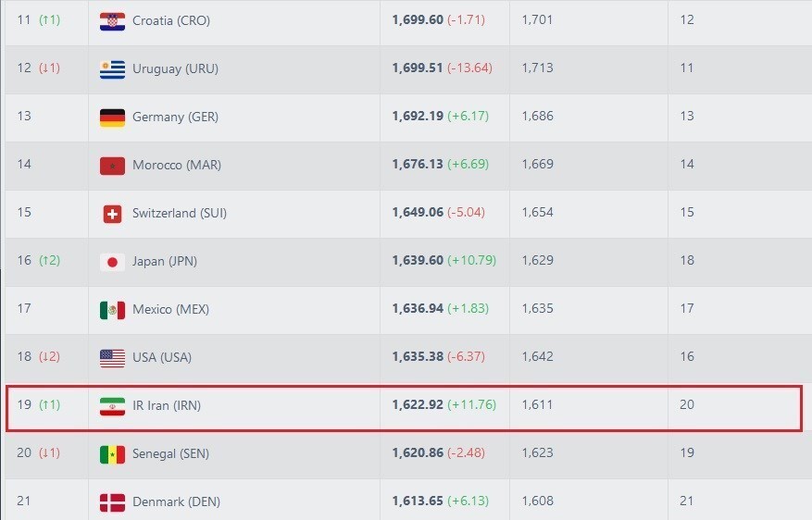The height and width of the screenshot is (520, 812).
Task: Click the Germany flag icon
Action: click(x=112, y=118)
